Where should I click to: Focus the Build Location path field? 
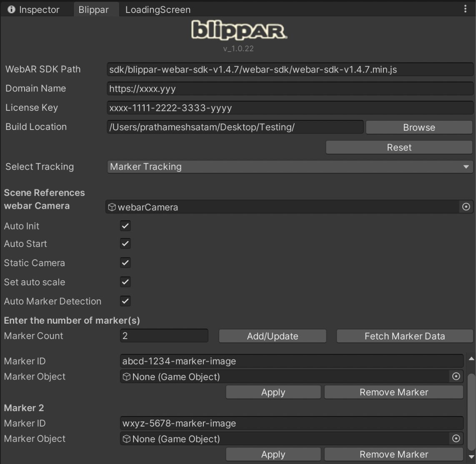[235, 127]
